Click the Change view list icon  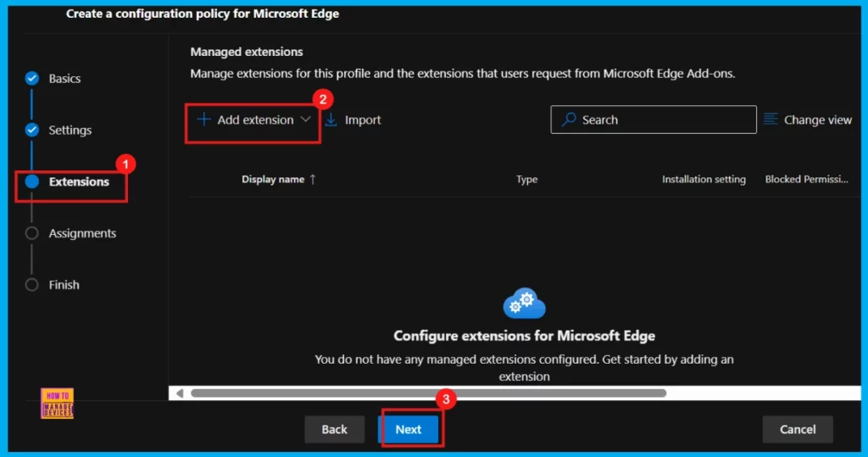(x=771, y=119)
